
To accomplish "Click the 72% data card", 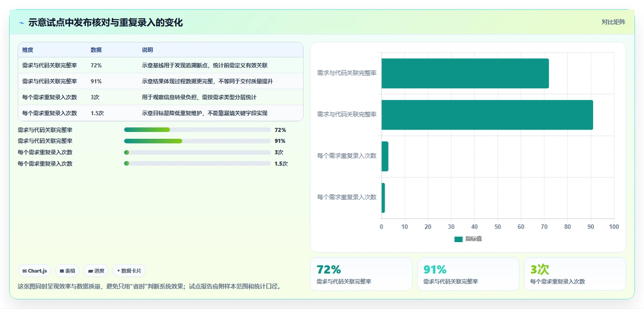I will tap(361, 274).
